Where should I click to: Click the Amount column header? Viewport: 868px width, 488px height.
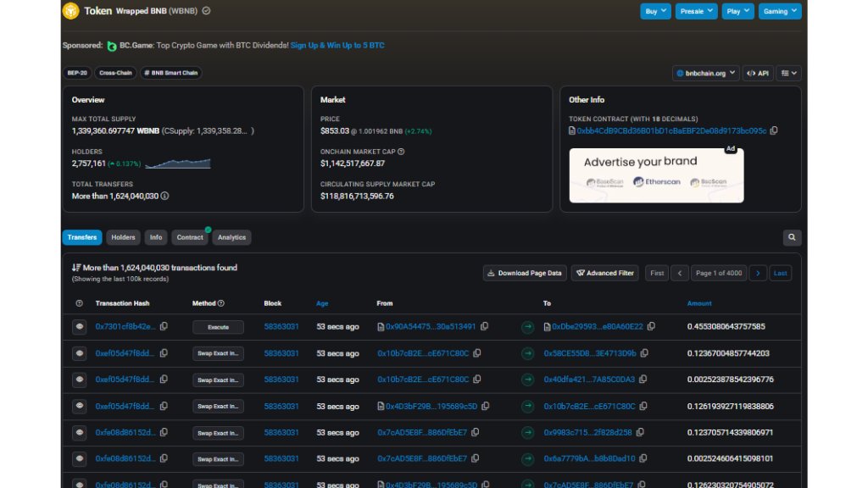point(699,303)
